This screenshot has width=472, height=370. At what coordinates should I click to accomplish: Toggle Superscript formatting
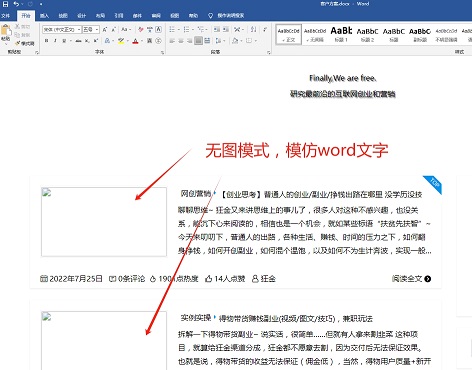pos(96,41)
